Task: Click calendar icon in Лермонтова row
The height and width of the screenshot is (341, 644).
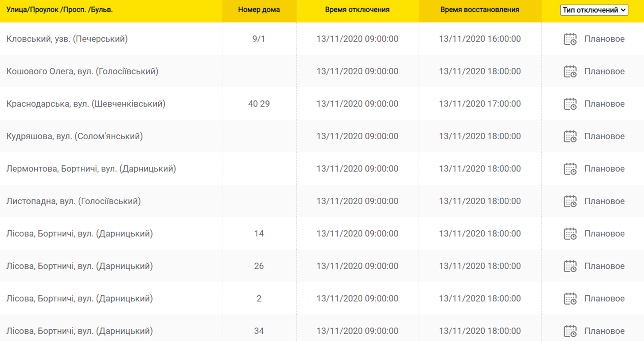Action: [570, 169]
